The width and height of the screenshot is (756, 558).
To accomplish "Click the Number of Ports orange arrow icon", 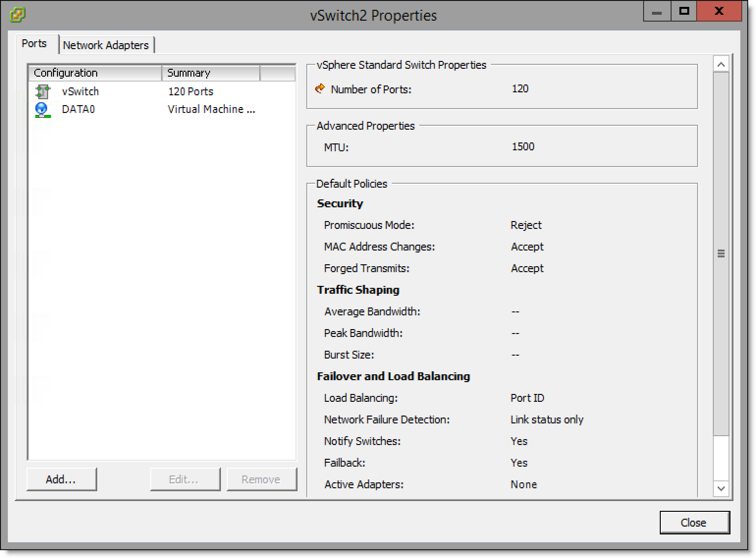I will coord(320,89).
